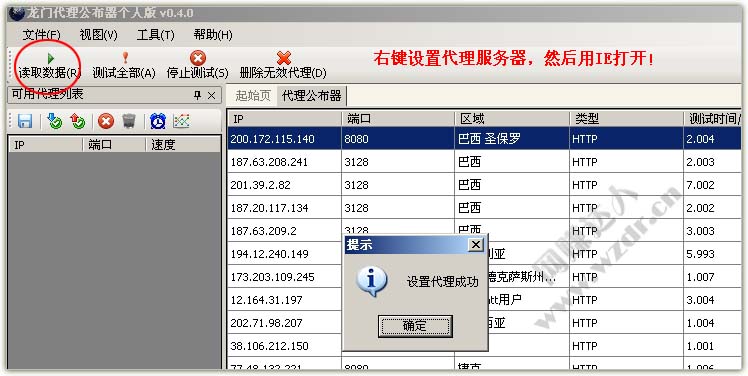The width and height of the screenshot is (748, 376).
Task: Click the blue alarm clock icon
Action: tap(157, 121)
